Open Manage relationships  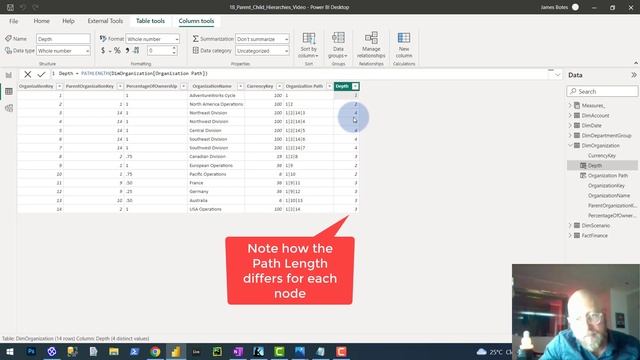[371, 45]
